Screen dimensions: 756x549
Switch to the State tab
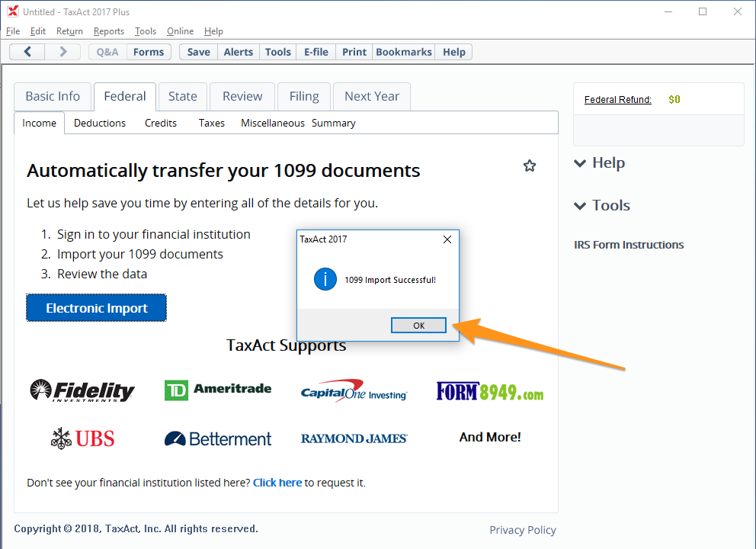click(183, 97)
